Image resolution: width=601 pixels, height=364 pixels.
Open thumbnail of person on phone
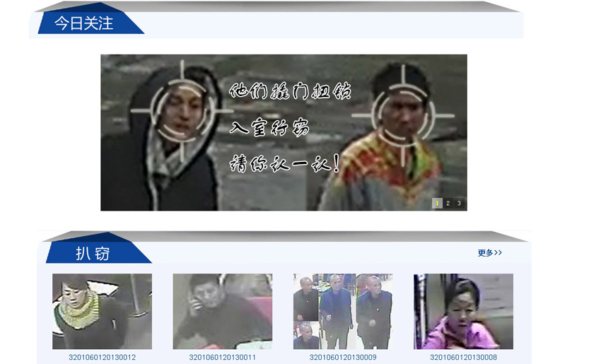point(222,311)
